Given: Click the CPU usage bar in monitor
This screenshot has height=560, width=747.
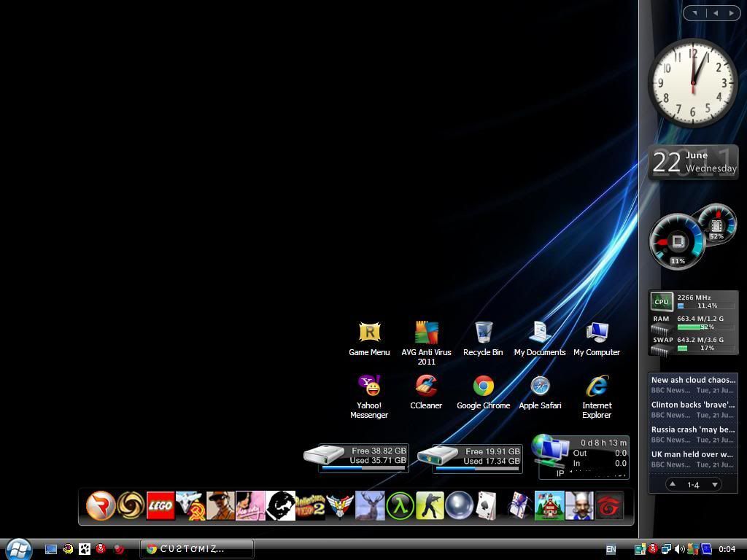Looking at the screenshot, I should coord(705,306).
